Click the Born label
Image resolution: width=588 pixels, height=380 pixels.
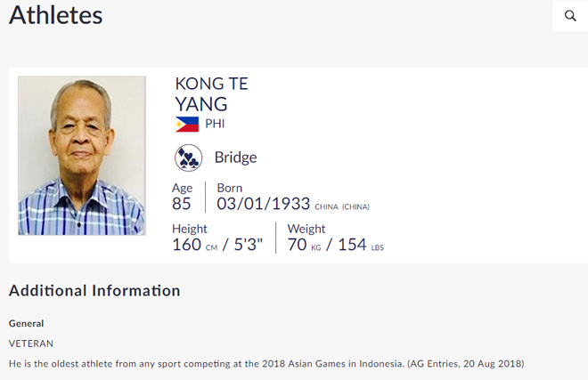[230, 188]
